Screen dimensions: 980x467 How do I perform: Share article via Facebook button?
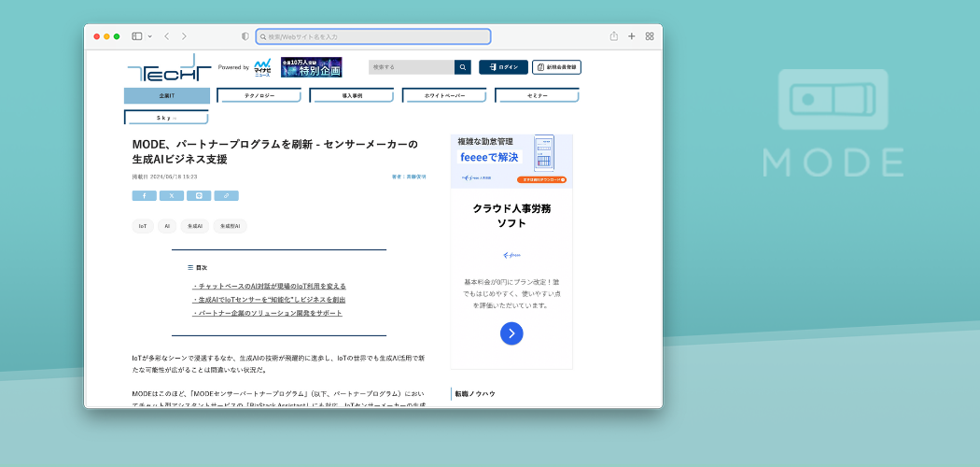(x=144, y=196)
